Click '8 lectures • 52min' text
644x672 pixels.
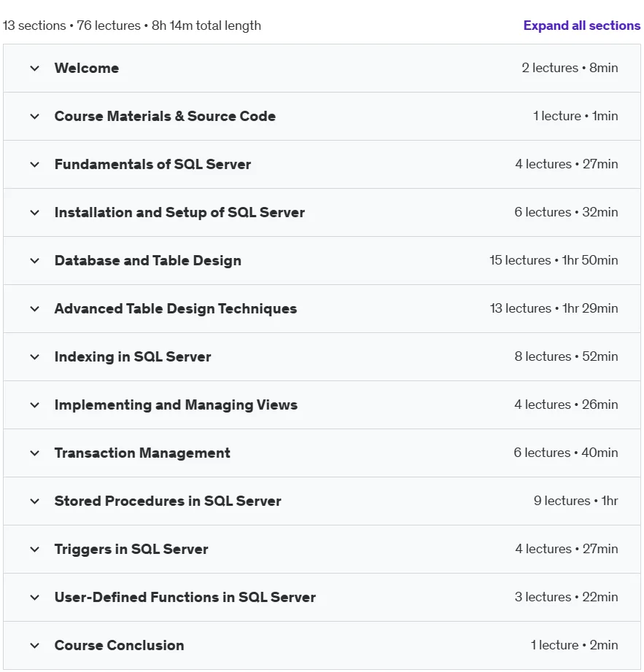click(x=566, y=356)
